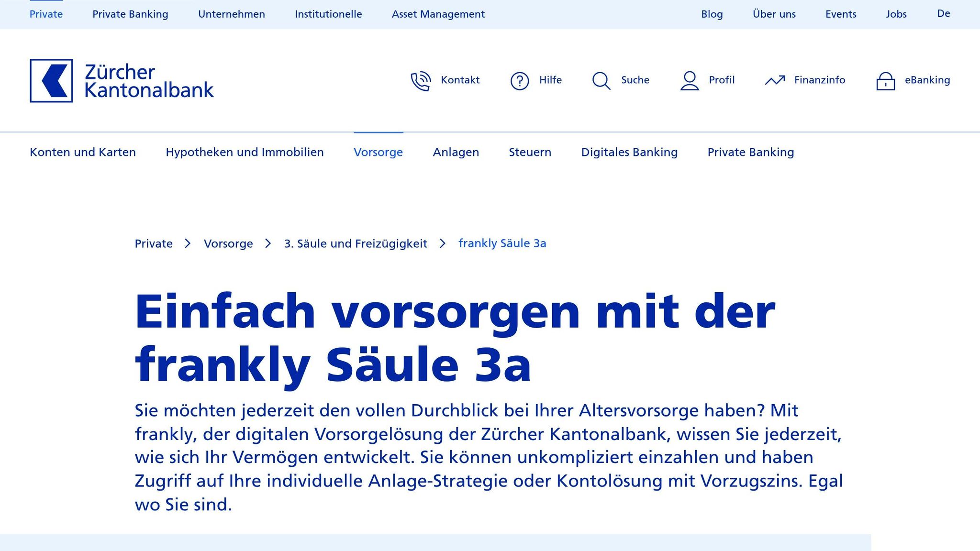Open the Jobs link

coord(896,14)
